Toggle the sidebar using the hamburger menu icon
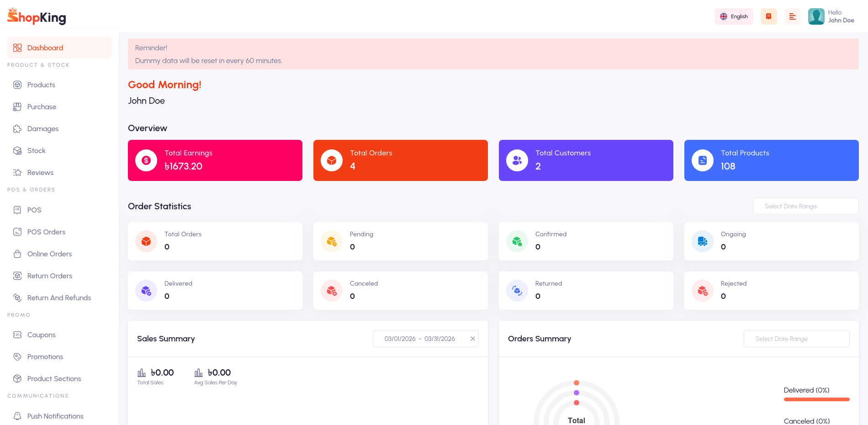Image resolution: width=868 pixels, height=425 pixels. (792, 16)
